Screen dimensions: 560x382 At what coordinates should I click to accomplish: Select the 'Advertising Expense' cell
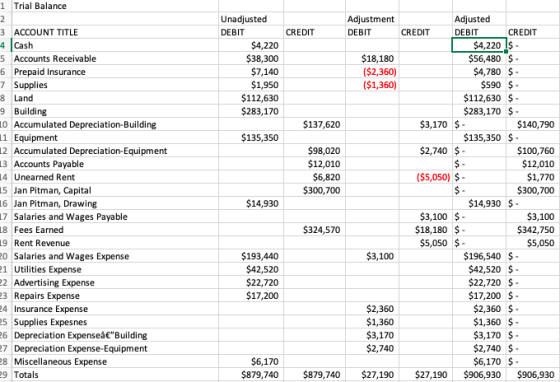click(115, 283)
